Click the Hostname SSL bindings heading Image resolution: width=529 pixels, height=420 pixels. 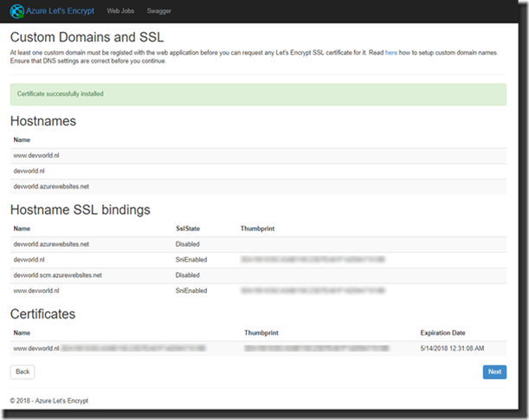tap(81, 210)
